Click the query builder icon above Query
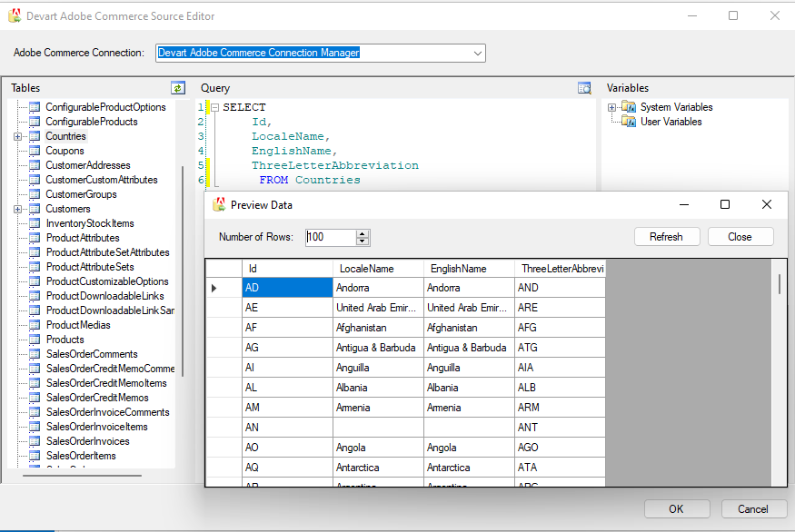Viewport: 795px width, 532px height. [x=584, y=88]
